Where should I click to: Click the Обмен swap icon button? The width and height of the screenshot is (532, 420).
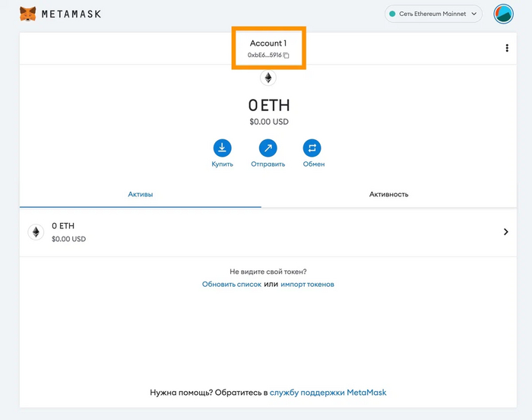[x=312, y=148]
